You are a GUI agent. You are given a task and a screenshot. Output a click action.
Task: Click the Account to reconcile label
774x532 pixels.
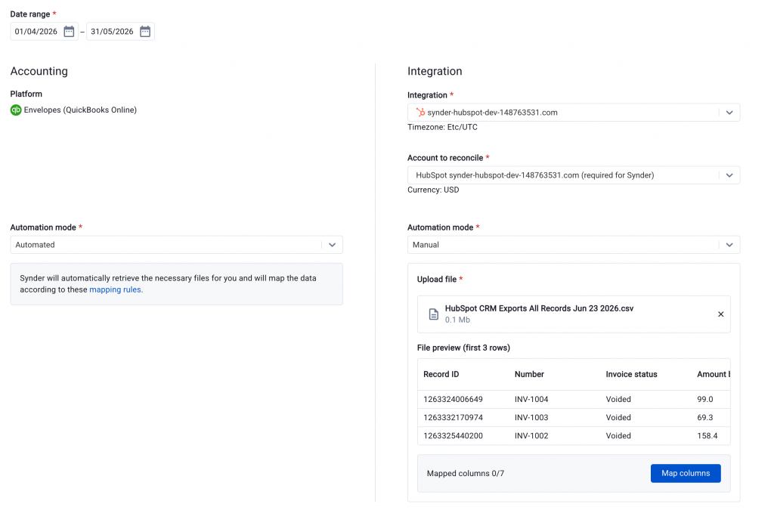point(445,158)
